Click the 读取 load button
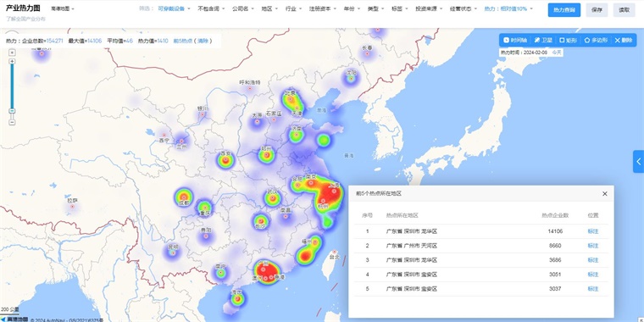644x322 pixels. 625,10
